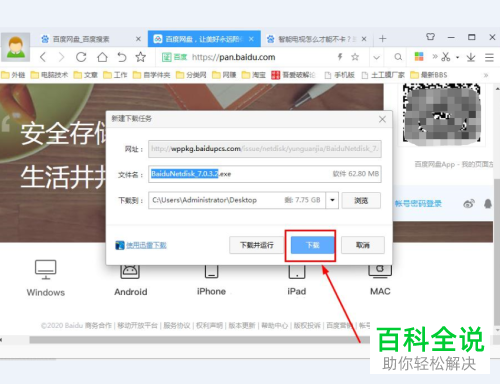Select the iPhone download platform icon

(x=211, y=272)
